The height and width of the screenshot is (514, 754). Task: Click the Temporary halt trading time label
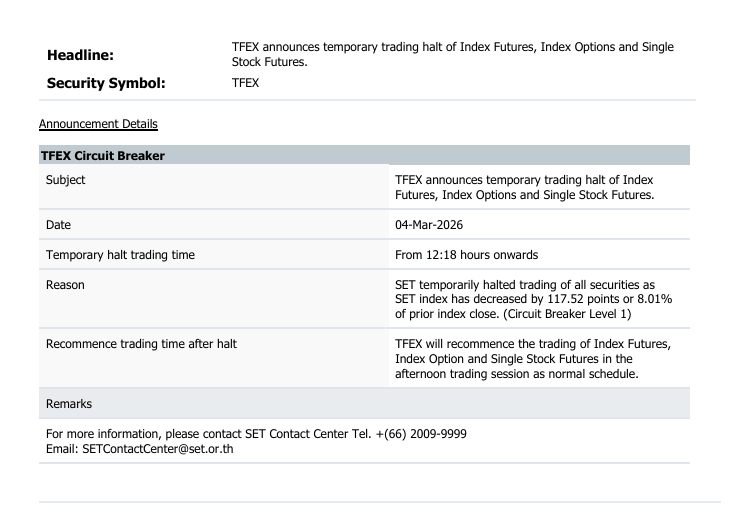tap(121, 255)
